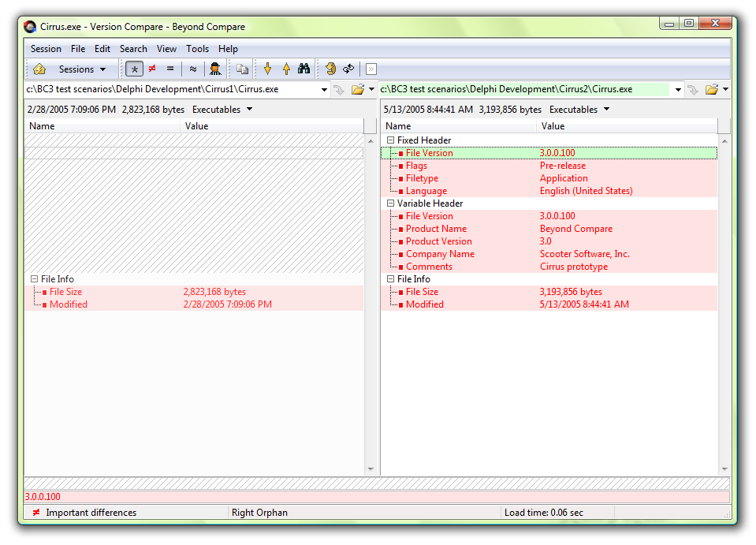The image size is (756, 545).
Task: Select left pane Modified row
Action: click(x=194, y=304)
